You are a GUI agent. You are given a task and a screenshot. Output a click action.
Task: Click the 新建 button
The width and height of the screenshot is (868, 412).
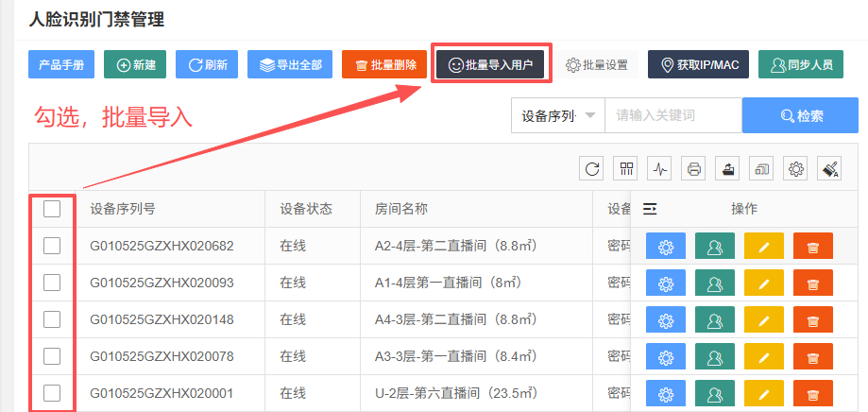point(135,65)
